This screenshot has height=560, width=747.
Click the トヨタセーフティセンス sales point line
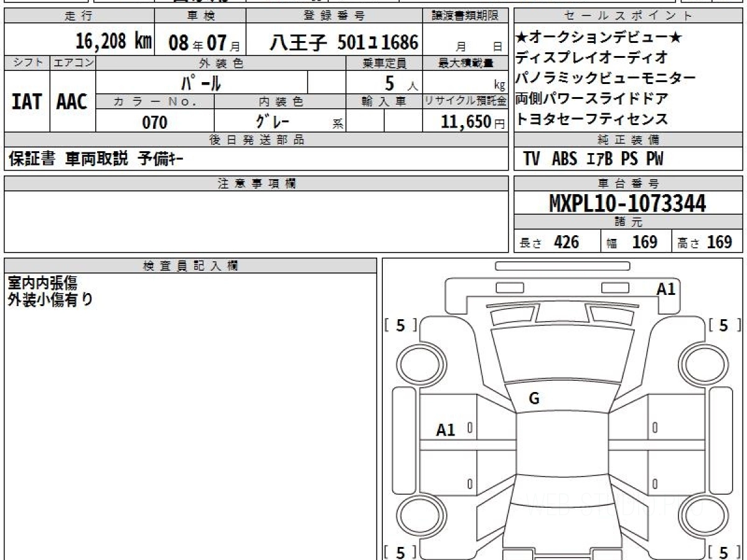pos(591,119)
